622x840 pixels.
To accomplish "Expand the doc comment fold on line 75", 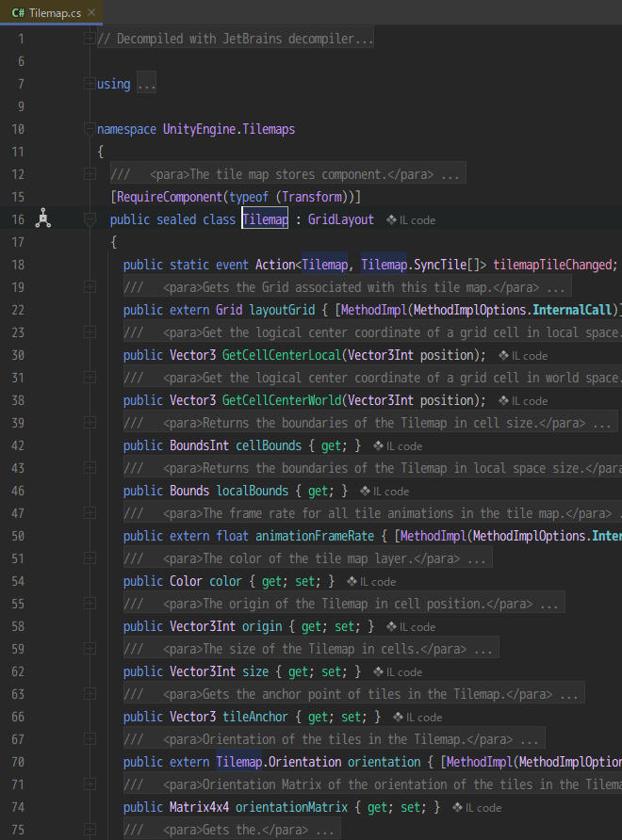I will [90, 830].
